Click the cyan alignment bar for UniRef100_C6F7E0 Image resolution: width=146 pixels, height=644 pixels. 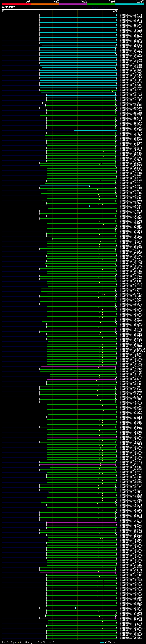point(65,186)
